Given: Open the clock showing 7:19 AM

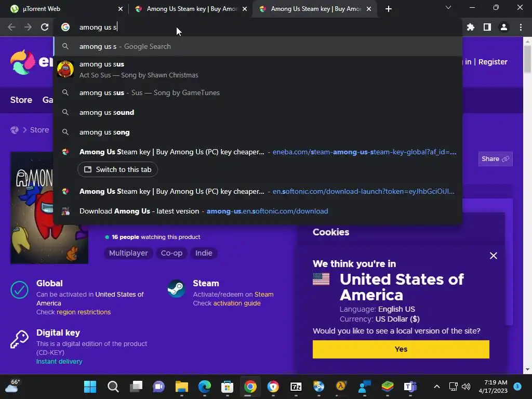Looking at the screenshot, I should tap(493, 387).
